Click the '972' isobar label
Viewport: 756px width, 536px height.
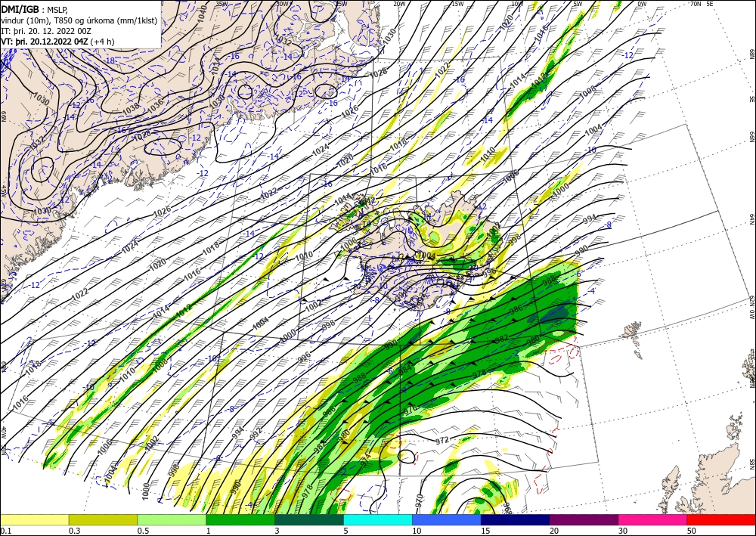[442, 440]
